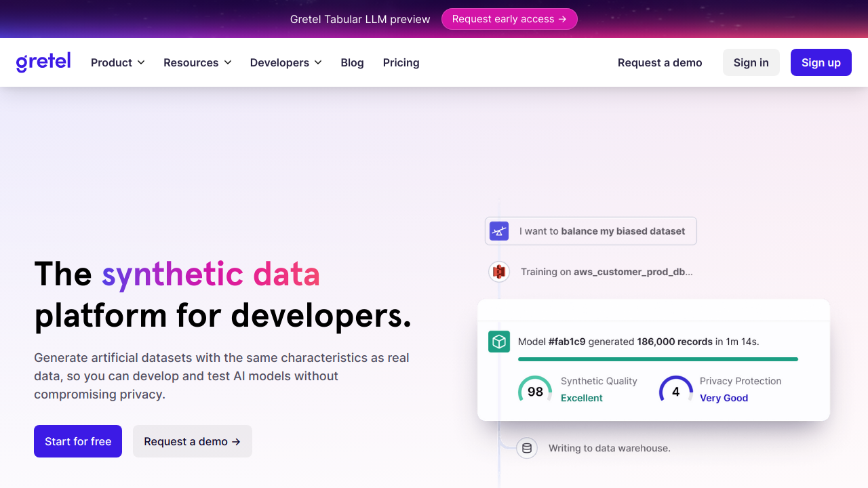
Task: Click 'Gretel Tabular LLM preview' banner text
Action: click(x=360, y=19)
